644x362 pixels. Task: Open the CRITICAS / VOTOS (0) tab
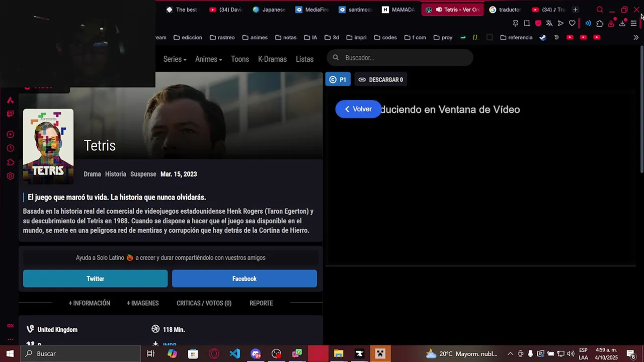(x=204, y=303)
